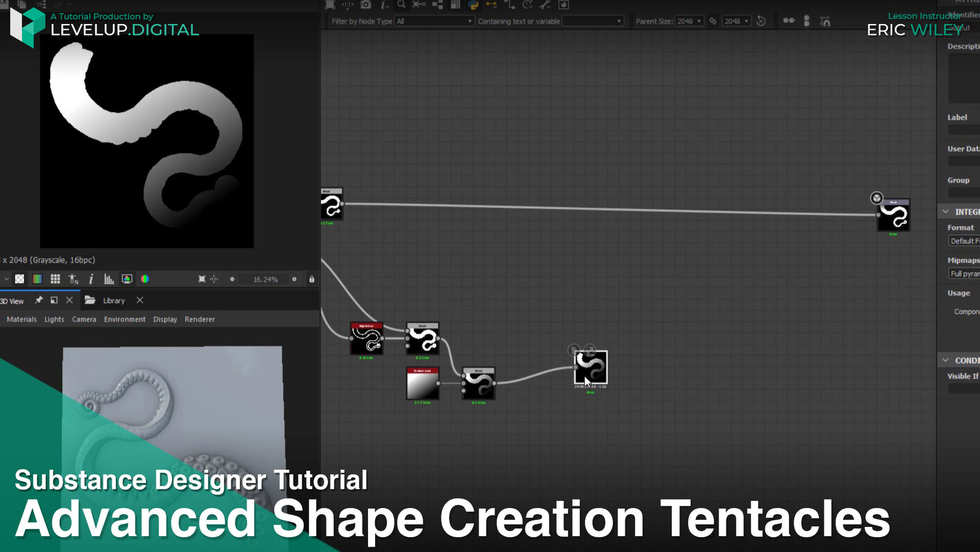The width and height of the screenshot is (980, 552).
Task: Collapse the CONDITION section
Action: pos(946,360)
